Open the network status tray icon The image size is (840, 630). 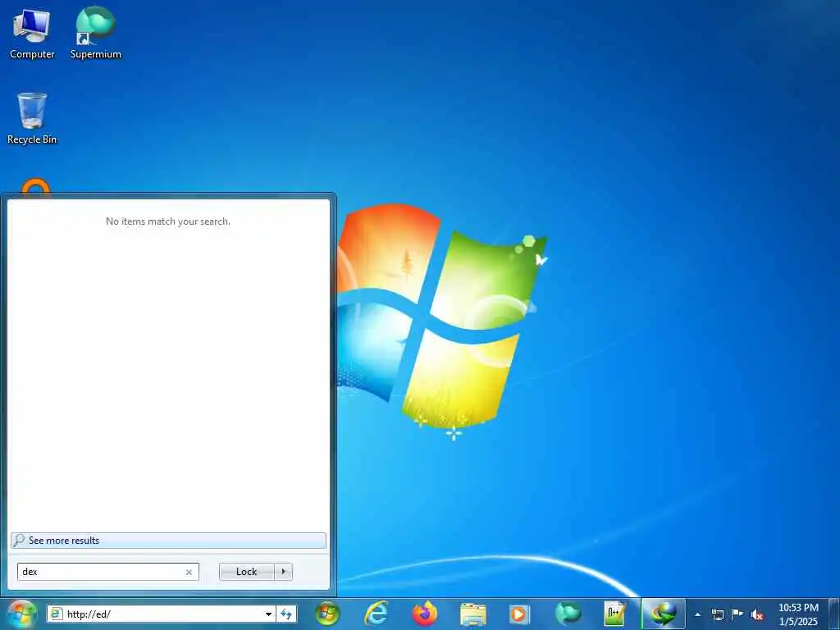pos(717,614)
